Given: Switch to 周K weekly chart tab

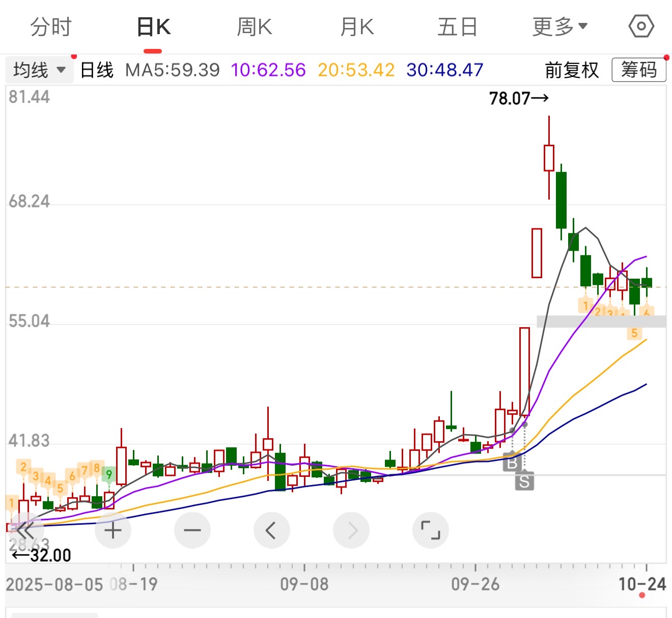Looking at the screenshot, I should (x=255, y=27).
